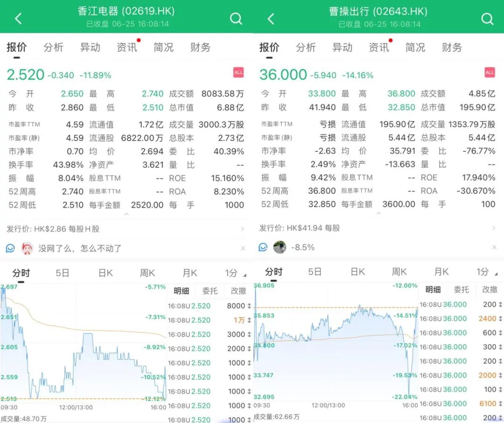The image size is (504, 423).
Task: Dismiss the -8.5% comment bar with the ×
Action: pyautogui.click(x=494, y=247)
